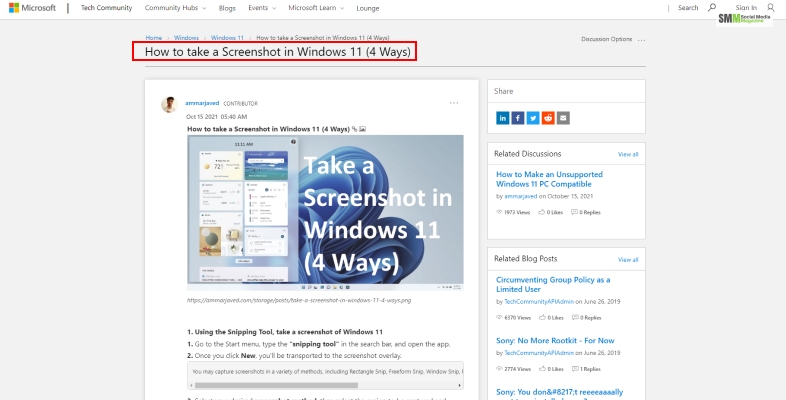Click the user profile icon near Sign In
The height and width of the screenshot is (400, 786).
(x=771, y=8)
